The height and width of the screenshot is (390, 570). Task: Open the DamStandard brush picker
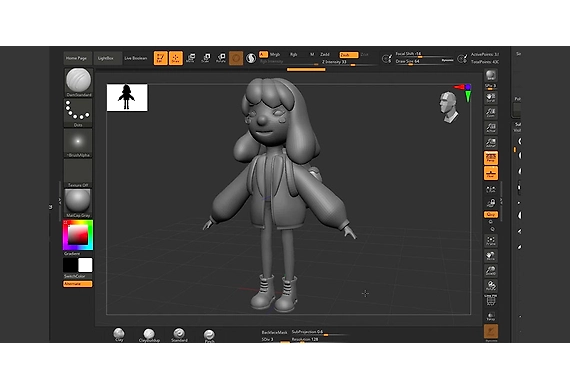pyautogui.click(x=78, y=83)
